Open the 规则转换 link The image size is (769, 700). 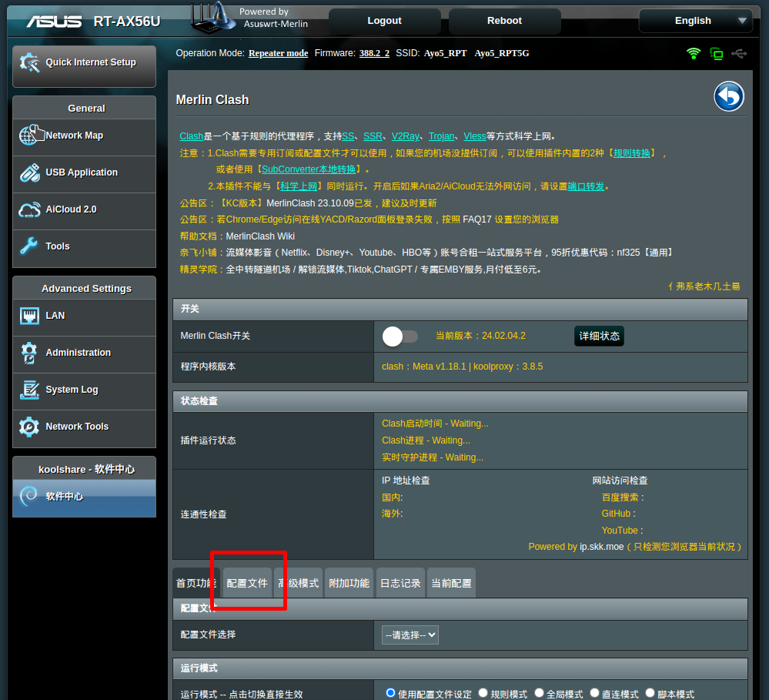(632, 153)
